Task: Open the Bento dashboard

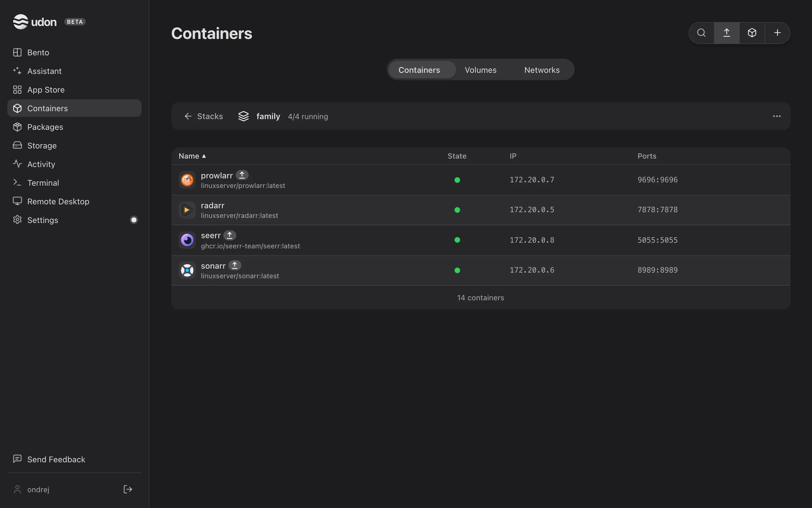Action: tap(74, 52)
